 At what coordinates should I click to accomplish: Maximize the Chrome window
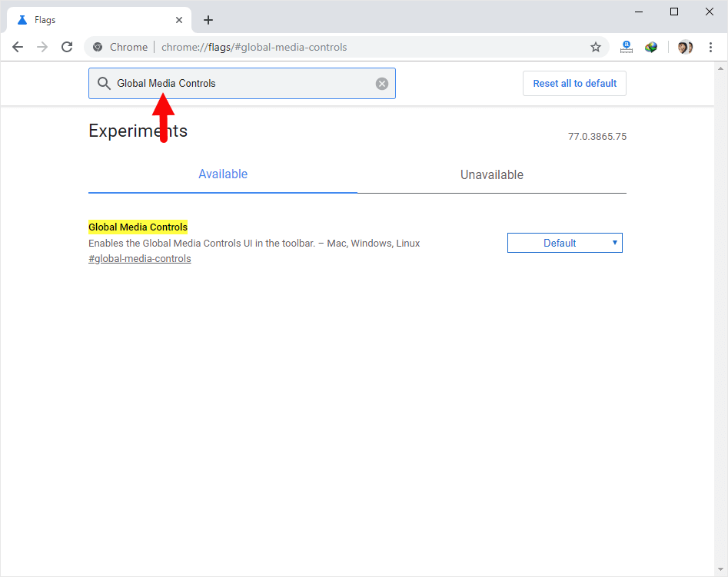coord(674,12)
